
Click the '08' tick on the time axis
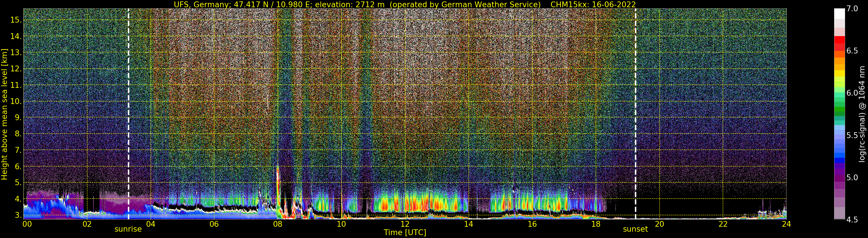tap(278, 224)
